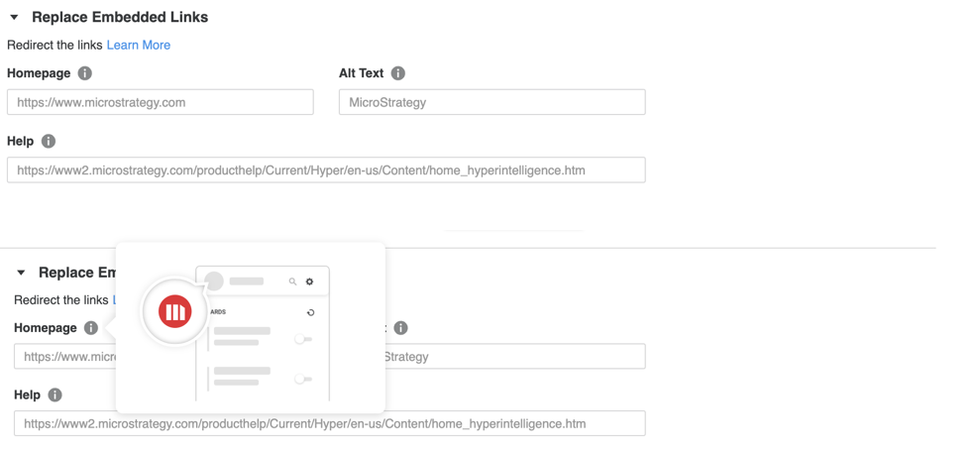Toggle the second card switch in preview popup

303,379
